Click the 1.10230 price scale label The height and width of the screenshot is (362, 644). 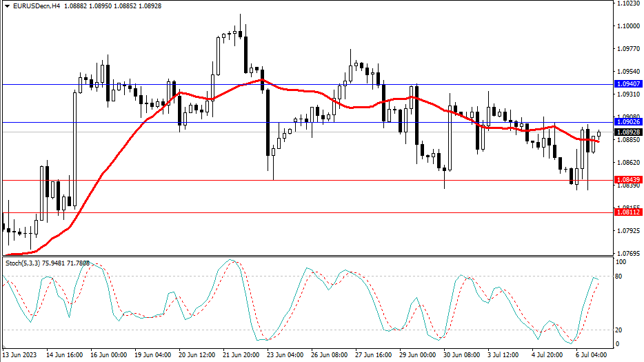click(x=628, y=3)
